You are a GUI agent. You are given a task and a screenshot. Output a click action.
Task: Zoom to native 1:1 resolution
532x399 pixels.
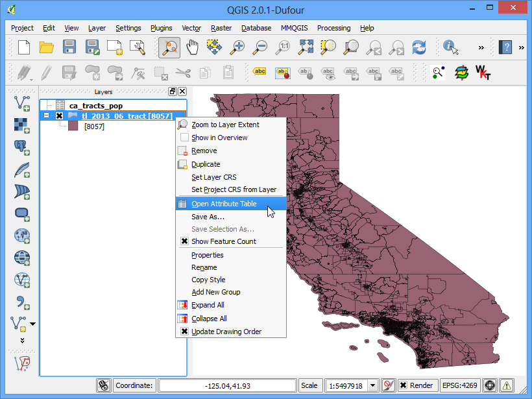(x=282, y=47)
